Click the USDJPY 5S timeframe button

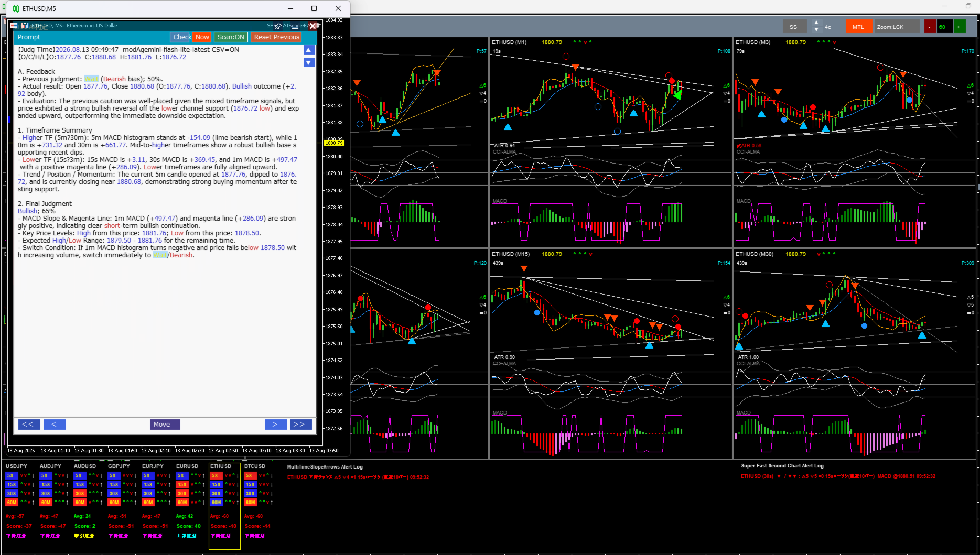pyautogui.click(x=12, y=476)
